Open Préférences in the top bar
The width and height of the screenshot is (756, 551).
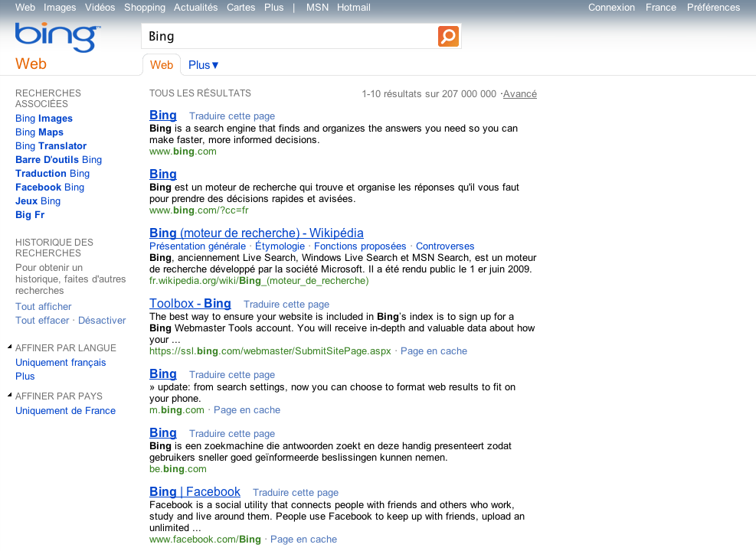point(713,7)
